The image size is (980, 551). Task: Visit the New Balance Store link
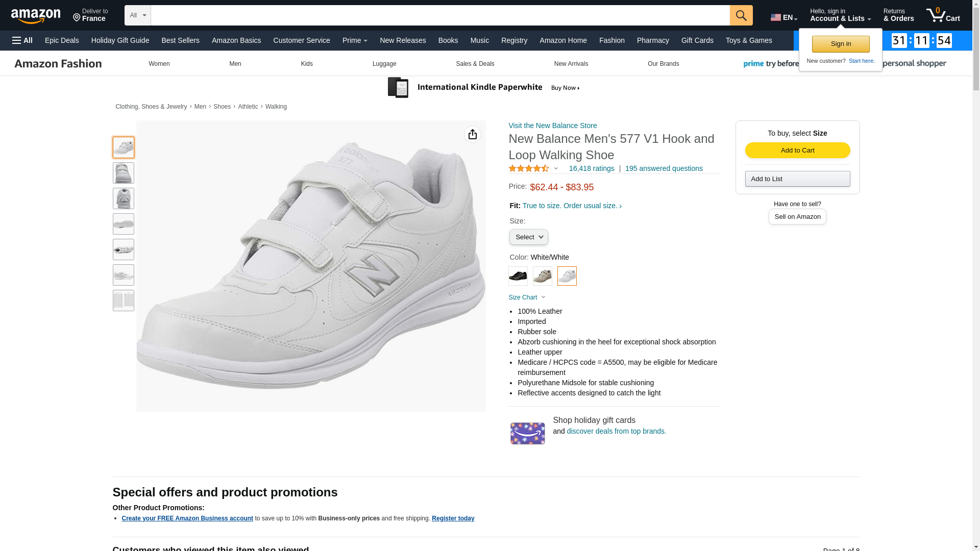[552, 126]
